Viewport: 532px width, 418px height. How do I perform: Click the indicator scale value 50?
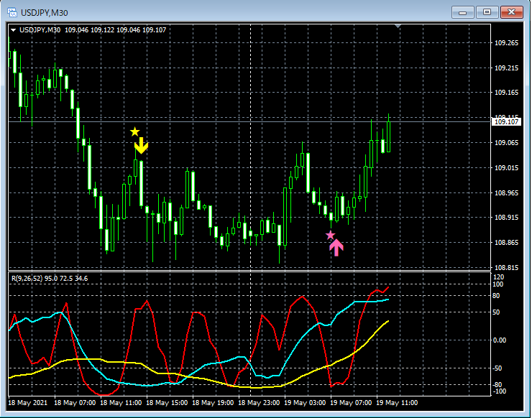496,312
